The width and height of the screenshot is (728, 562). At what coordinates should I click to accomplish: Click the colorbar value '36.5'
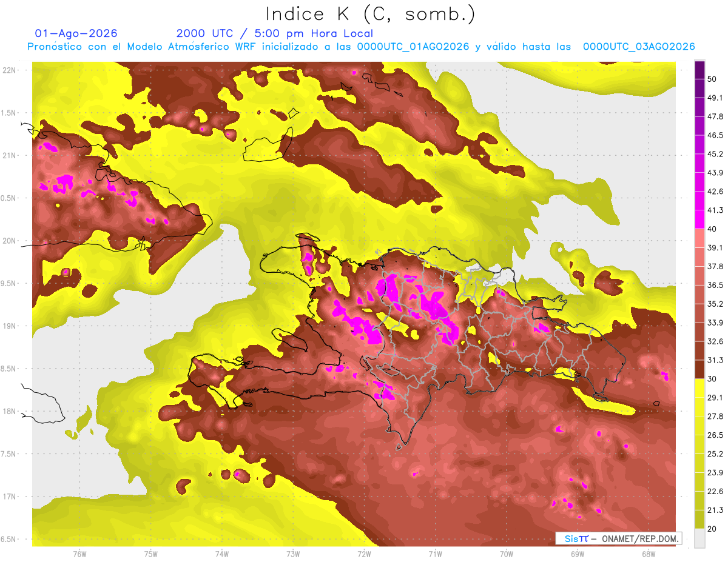point(715,285)
